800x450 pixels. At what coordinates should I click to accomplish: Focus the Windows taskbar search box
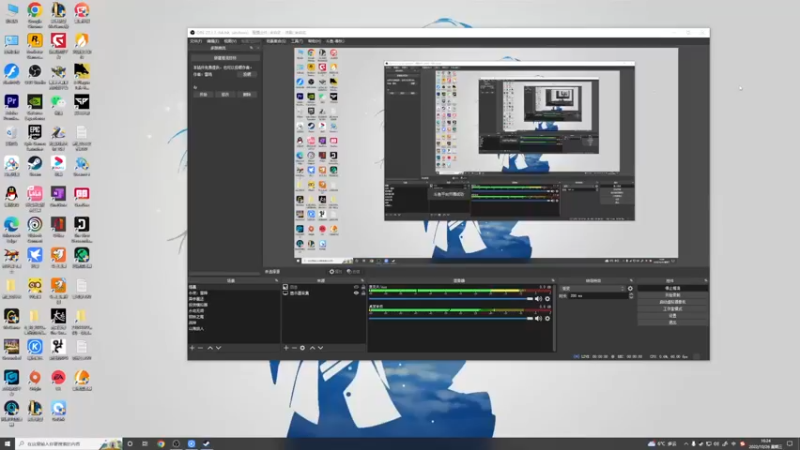click(x=68, y=444)
